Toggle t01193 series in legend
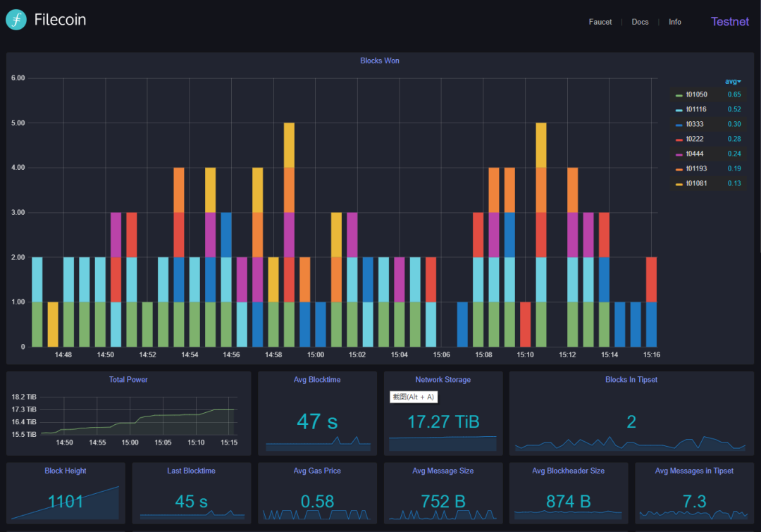This screenshot has width=761, height=532. pyautogui.click(x=696, y=168)
